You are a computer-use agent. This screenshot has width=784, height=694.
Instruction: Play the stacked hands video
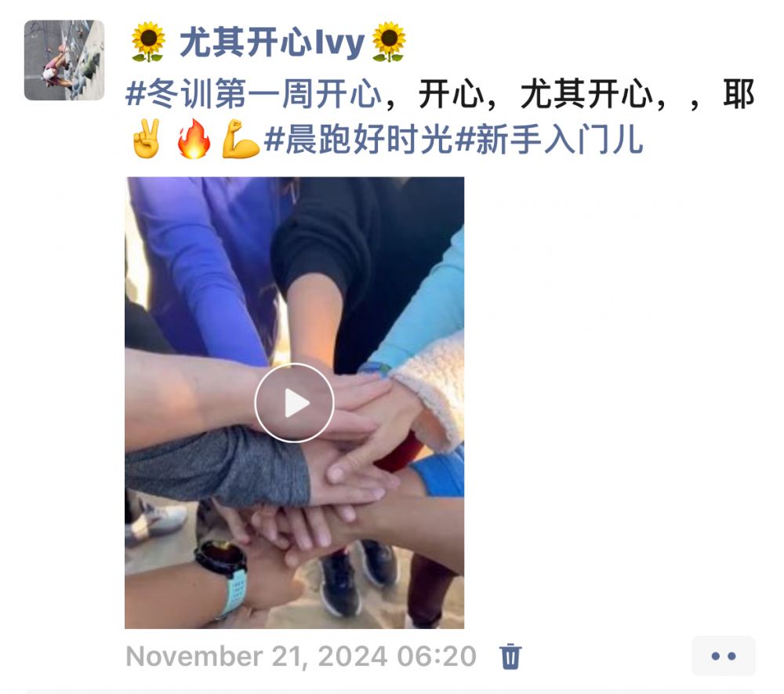tap(294, 402)
